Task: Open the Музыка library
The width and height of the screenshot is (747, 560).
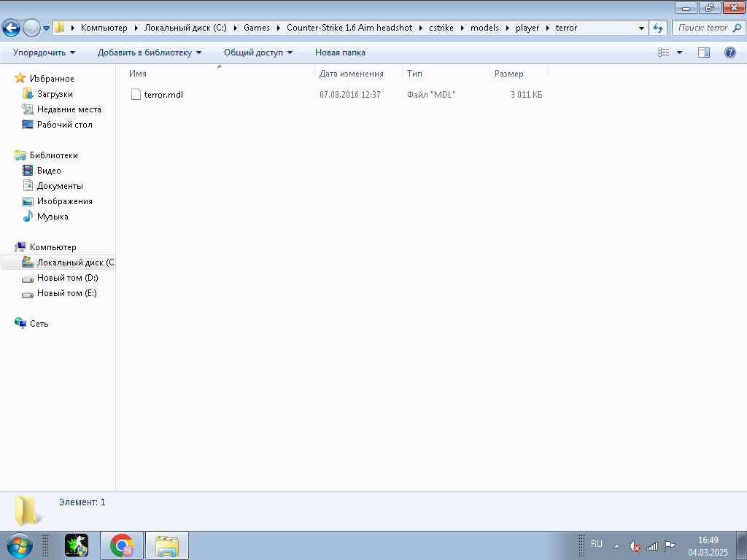Action: click(53, 216)
